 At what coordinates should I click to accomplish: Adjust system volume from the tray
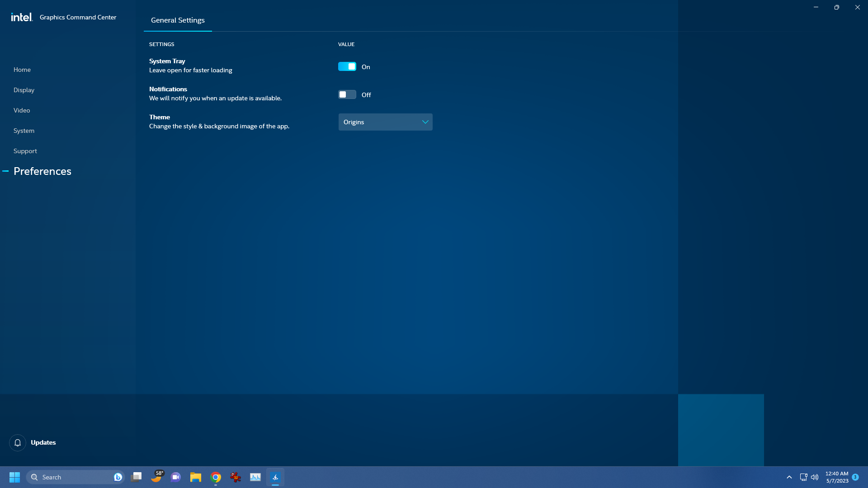coord(815,477)
